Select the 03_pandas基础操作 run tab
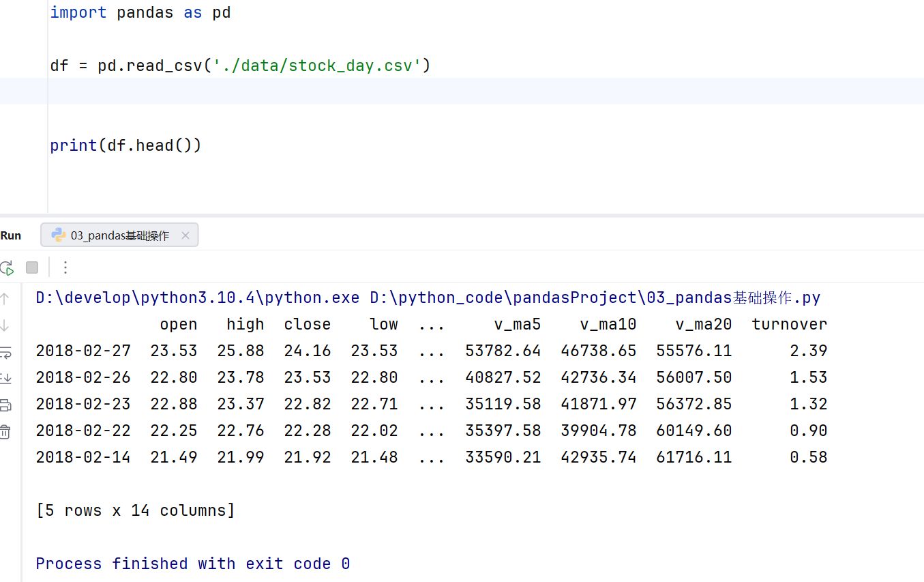 click(119, 235)
